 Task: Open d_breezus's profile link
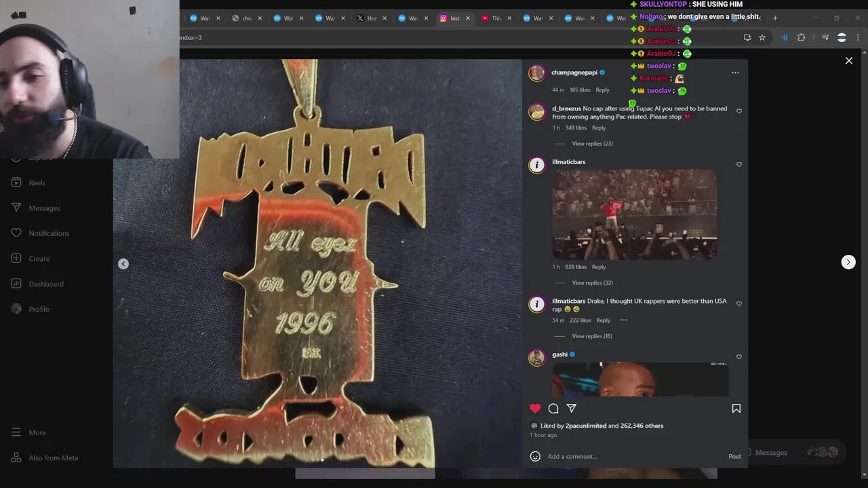click(x=566, y=108)
